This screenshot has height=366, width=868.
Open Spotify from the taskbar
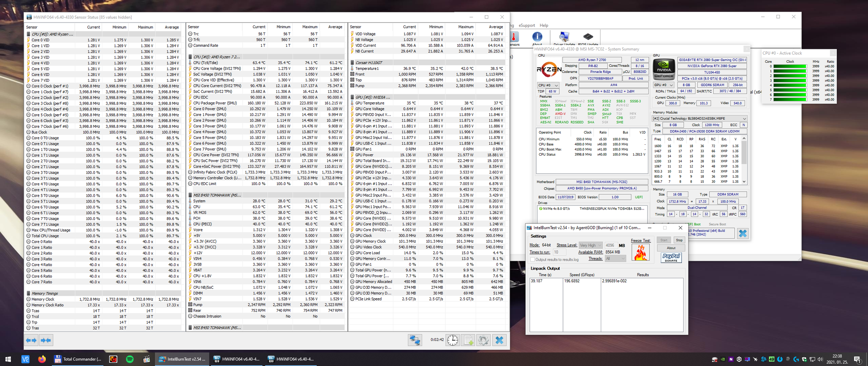130,359
